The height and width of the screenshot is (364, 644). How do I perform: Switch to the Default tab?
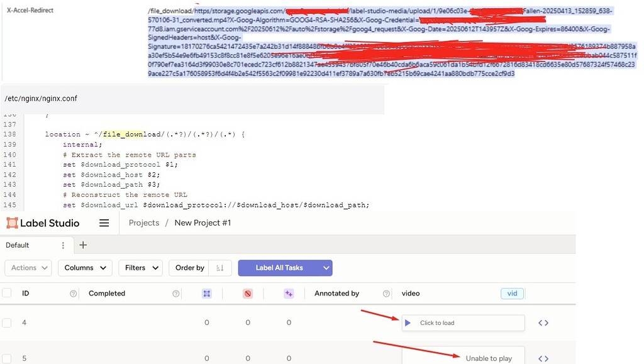pyautogui.click(x=17, y=245)
